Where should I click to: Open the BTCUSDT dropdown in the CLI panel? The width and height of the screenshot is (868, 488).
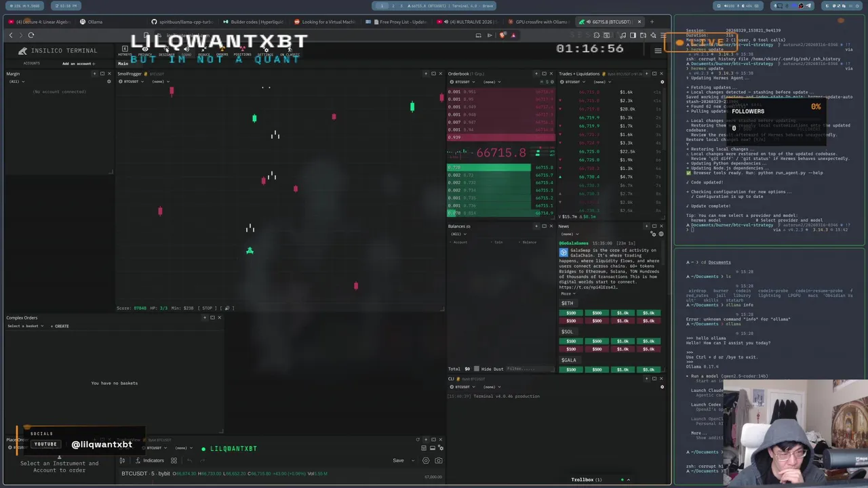pyautogui.click(x=462, y=387)
